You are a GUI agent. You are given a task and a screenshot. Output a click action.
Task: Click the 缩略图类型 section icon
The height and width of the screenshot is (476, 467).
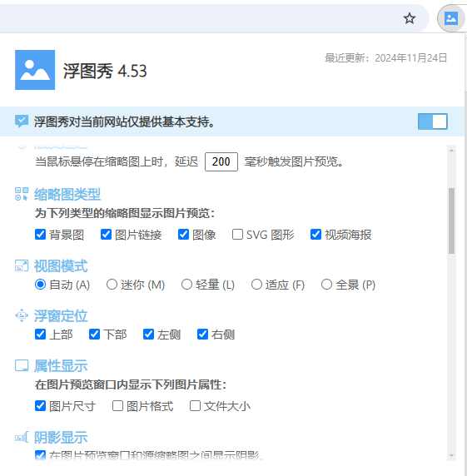click(22, 194)
